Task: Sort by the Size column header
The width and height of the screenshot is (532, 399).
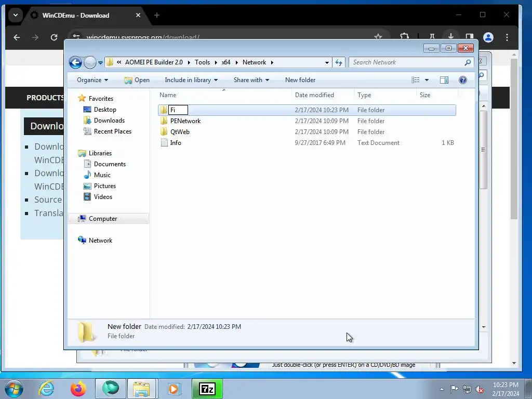Action: coord(436,95)
